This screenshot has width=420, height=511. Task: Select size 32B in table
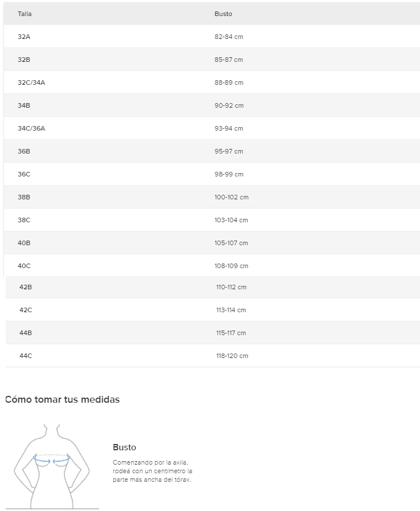click(x=24, y=60)
